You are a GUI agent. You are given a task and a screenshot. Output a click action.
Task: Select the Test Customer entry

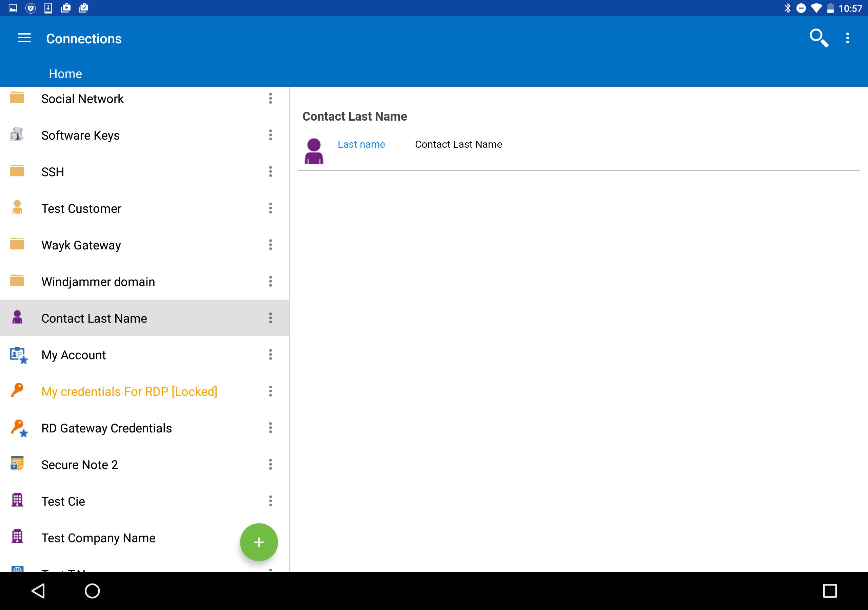(144, 209)
